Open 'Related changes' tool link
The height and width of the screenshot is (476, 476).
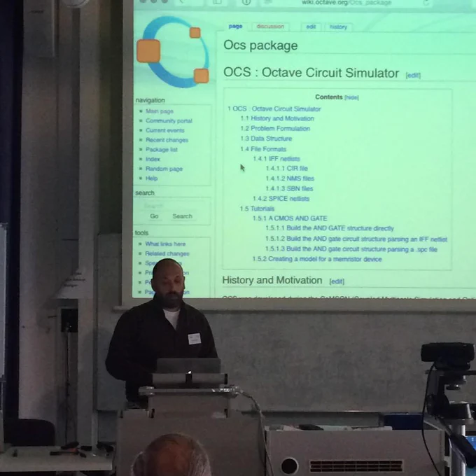click(x=167, y=253)
